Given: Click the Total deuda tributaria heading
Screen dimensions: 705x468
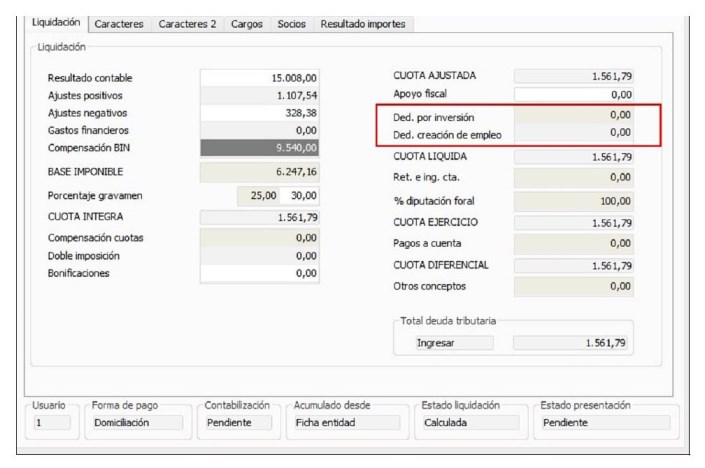Looking at the screenshot, I should coord(448,321).
